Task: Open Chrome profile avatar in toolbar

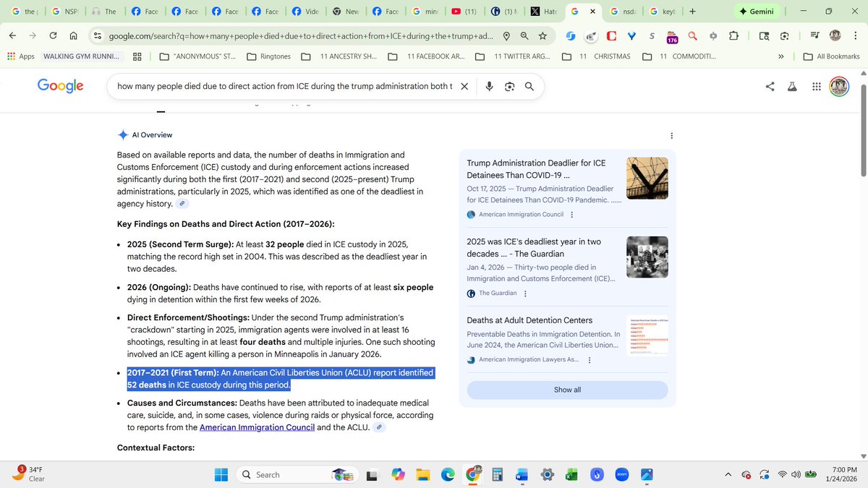Action: tap(835, 35)
